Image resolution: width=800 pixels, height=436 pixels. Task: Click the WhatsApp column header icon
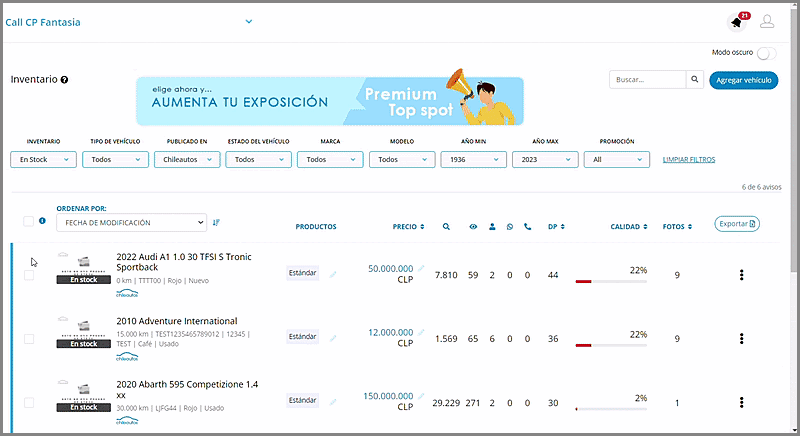point(510,226)
